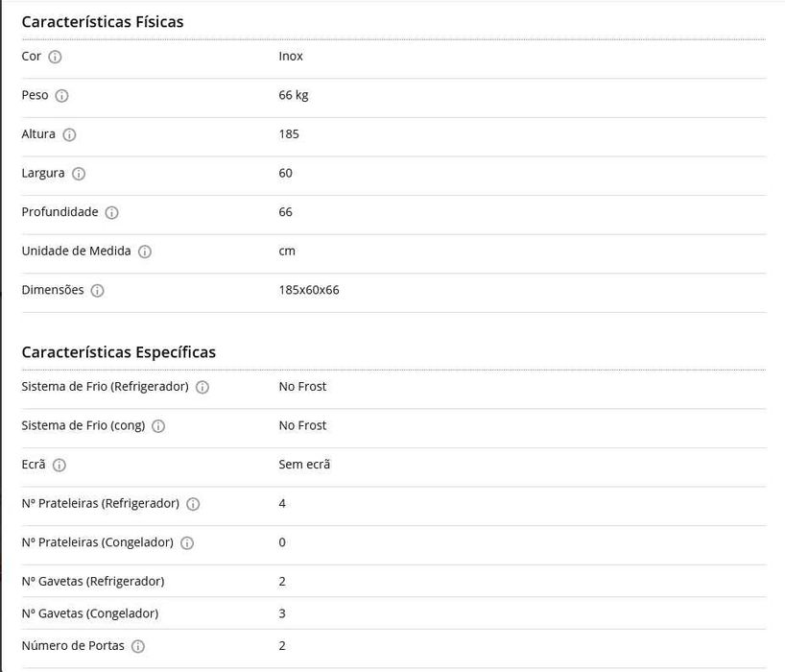Click the info icon next to Altura
The image size is (785, 672).
pyautogui.click(x=70, y=134)
